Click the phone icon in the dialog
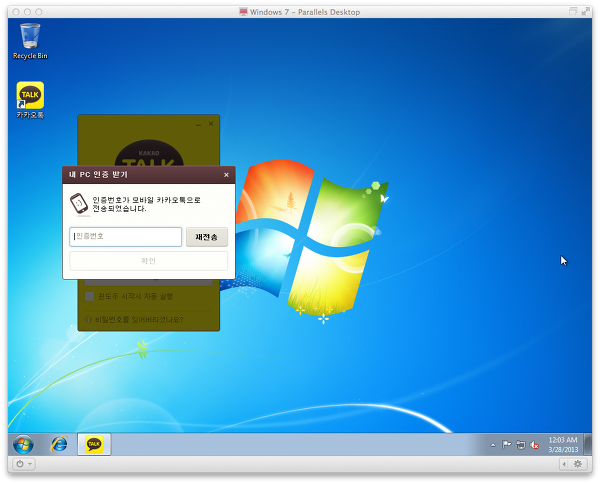Screen dimensions: 600x484 pos(79,204)
